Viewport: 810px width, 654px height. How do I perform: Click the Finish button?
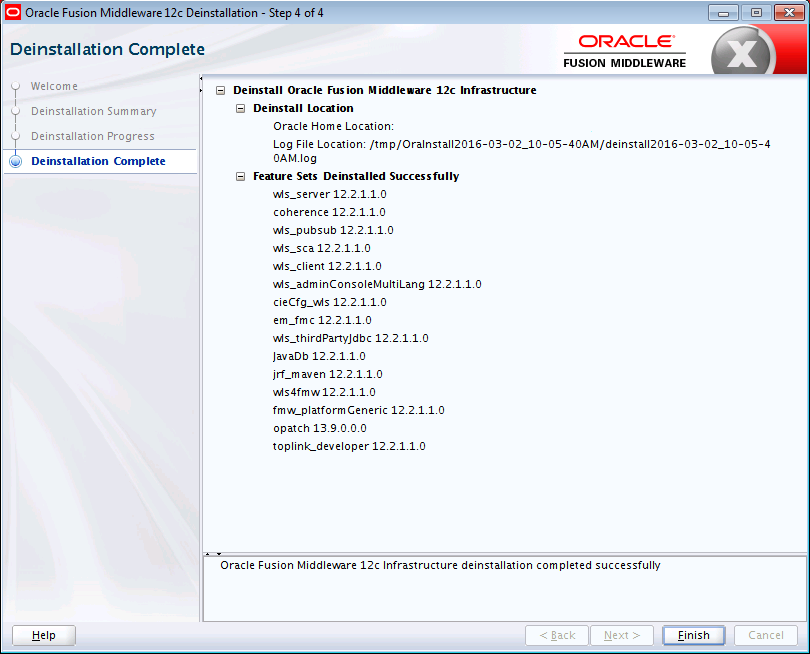(694, 635)
